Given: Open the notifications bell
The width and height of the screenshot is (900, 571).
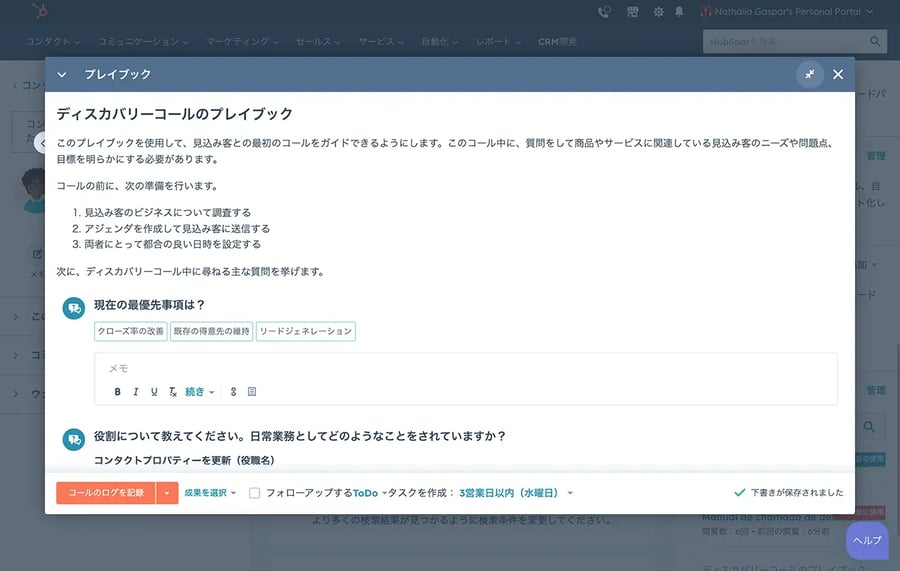Looking at the screenshot, I should [680, 12].
